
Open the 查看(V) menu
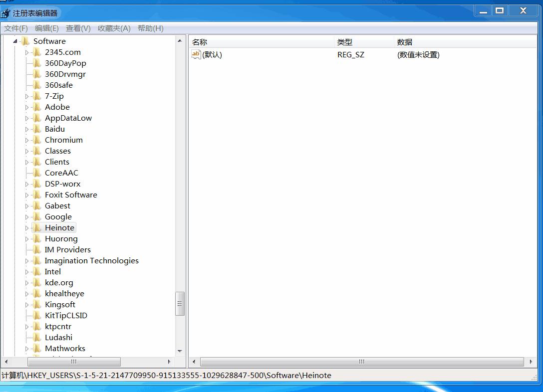(78, 28)
